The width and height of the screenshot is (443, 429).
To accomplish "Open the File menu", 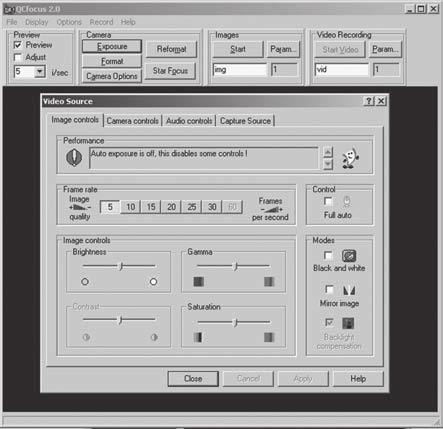I will (12, 22).
